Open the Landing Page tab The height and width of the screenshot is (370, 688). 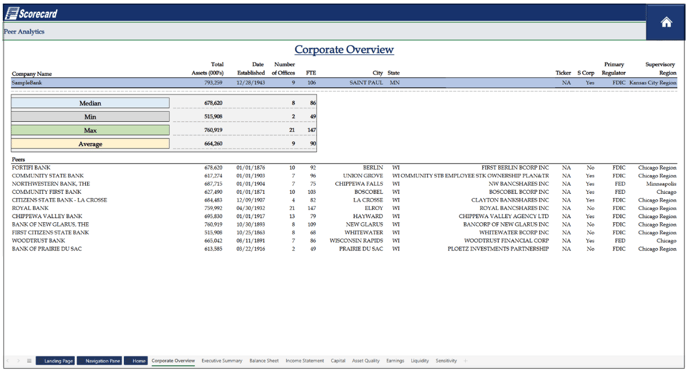click(x=55, y=361)
